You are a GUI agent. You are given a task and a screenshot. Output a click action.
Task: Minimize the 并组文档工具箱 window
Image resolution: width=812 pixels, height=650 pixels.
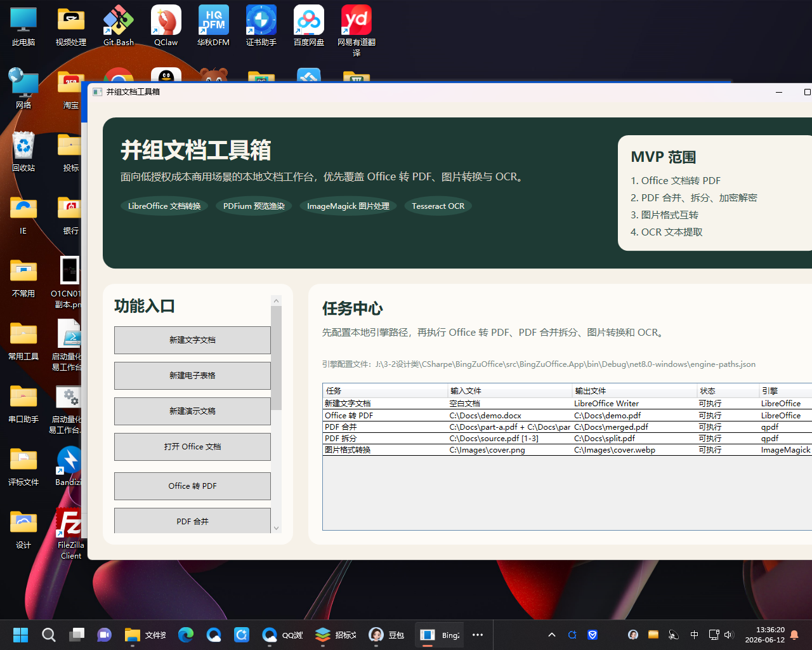(779, 92)
